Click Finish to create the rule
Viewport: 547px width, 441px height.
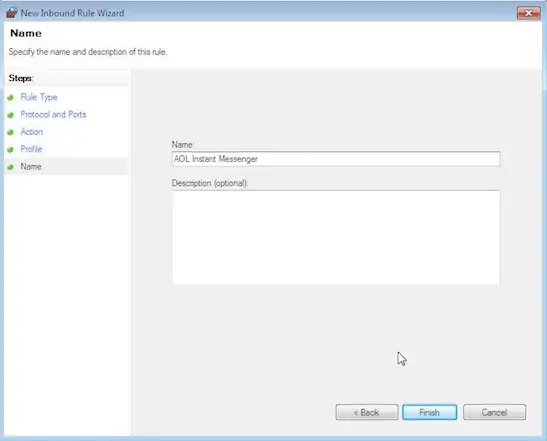[x=429, y=412]
